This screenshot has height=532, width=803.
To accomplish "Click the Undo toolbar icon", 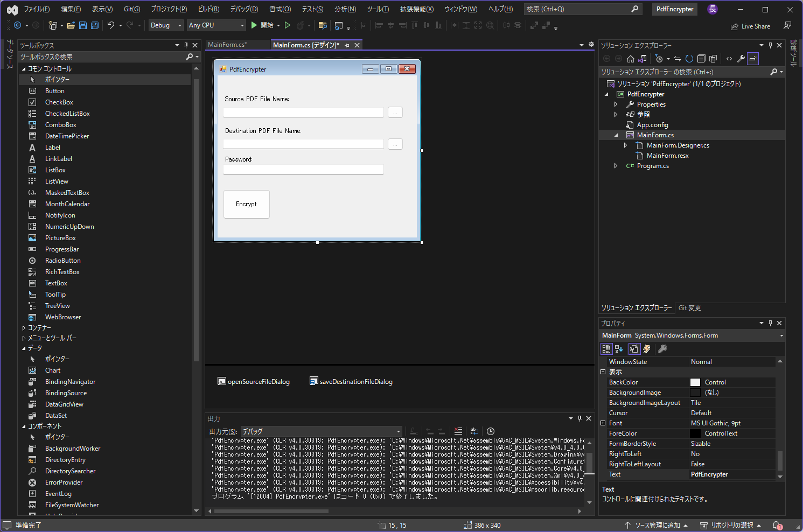I will [x=111, y=25].
